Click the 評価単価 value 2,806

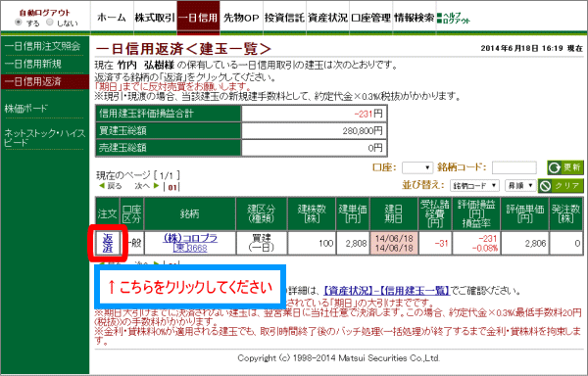[x=535, y=244]
